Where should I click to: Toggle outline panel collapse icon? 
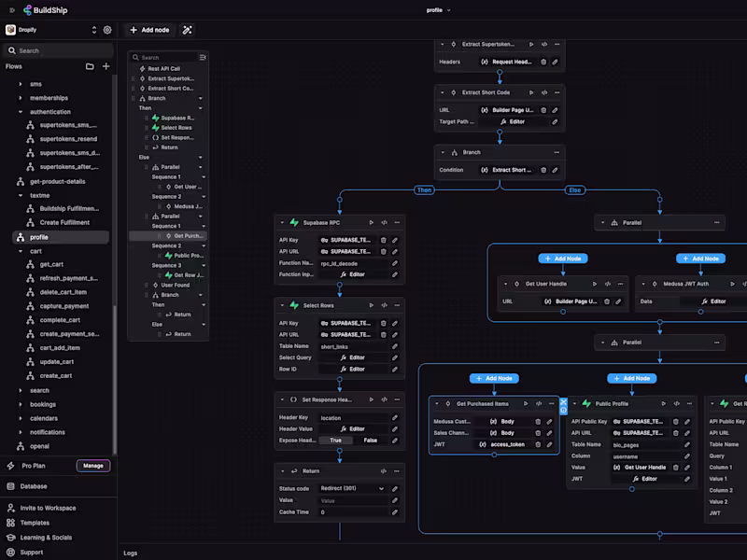(203, 57)
